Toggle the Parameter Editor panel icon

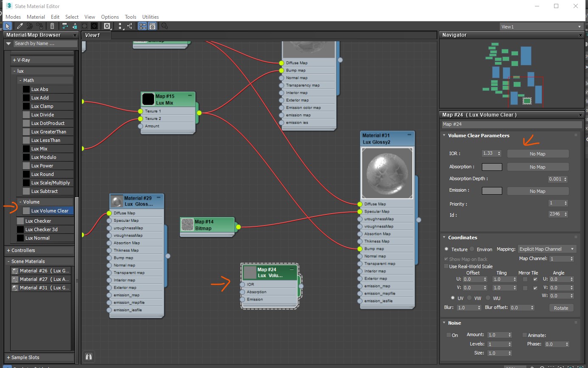[152, 26]
